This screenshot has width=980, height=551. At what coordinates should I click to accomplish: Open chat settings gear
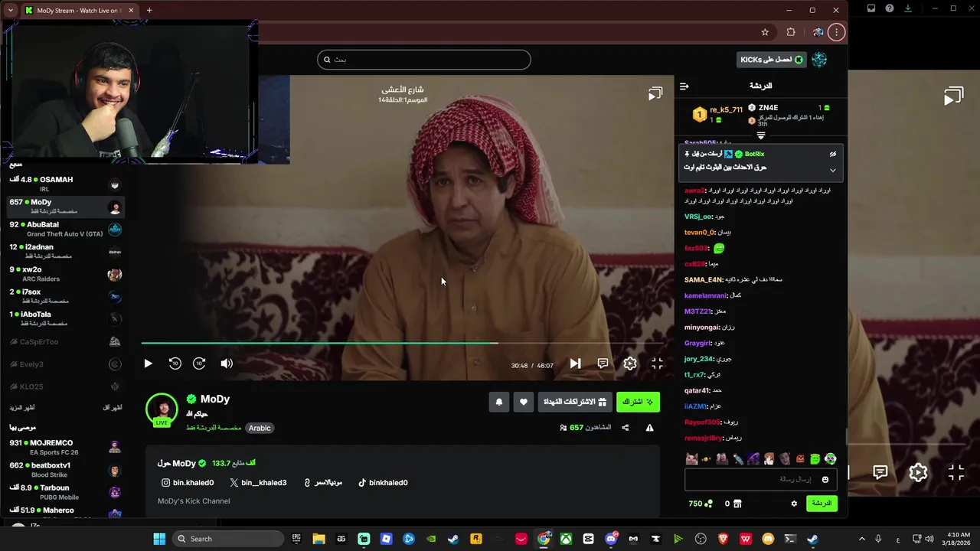pos(794,504)
